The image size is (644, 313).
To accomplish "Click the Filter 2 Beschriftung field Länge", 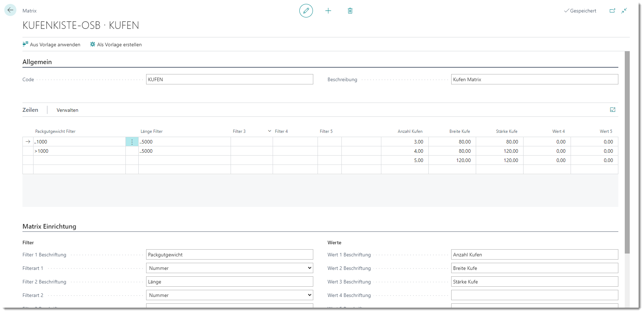I will (x=230, y=281).
